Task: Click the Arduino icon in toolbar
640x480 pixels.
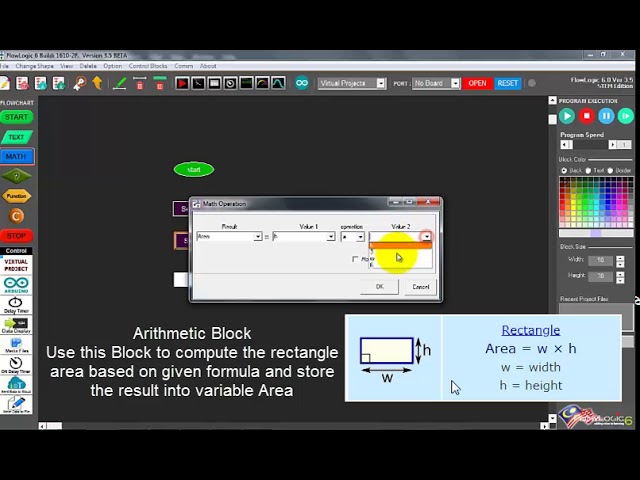Action: point(301,83)
